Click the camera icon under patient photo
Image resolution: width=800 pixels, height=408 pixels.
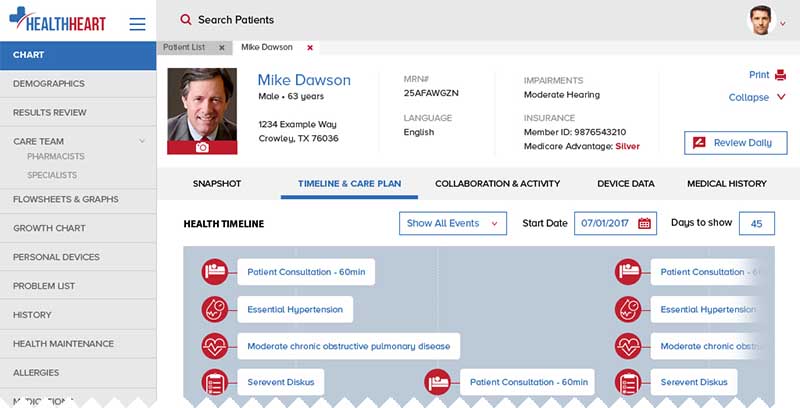[202, 147]
